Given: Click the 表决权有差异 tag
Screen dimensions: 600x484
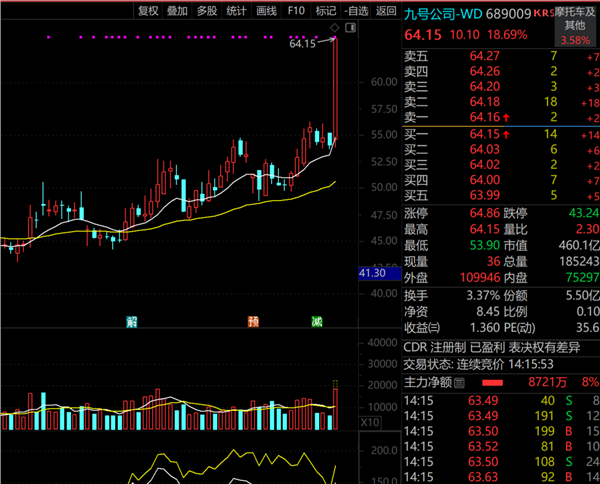Looking at the screenshot, I should (544, 347).
